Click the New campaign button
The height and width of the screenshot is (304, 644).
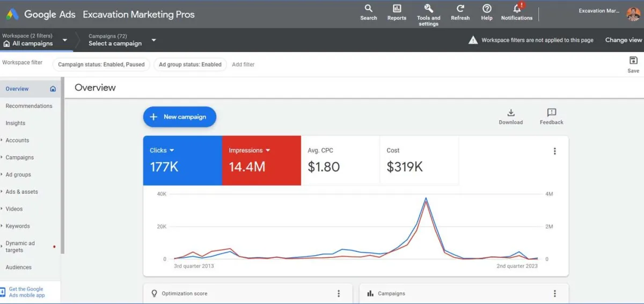pyautogui.click(x=179, y=117)
